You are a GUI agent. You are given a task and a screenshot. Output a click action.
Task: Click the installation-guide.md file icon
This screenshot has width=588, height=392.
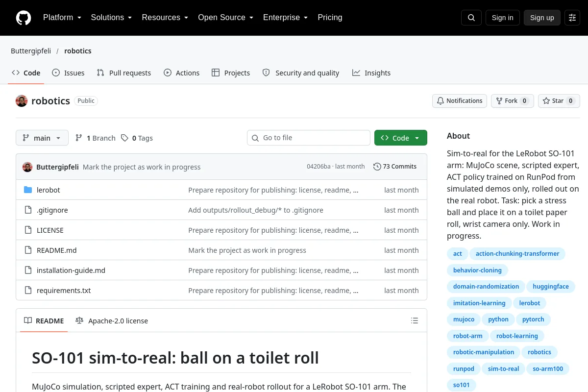[28, 270]
